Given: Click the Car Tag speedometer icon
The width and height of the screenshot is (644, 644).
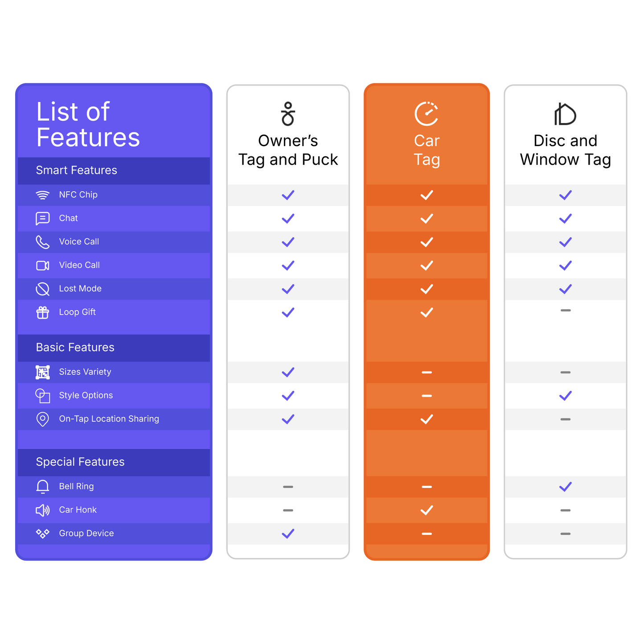Looking at the screenshot, I should pyautogui.click(x=427, y=114).
